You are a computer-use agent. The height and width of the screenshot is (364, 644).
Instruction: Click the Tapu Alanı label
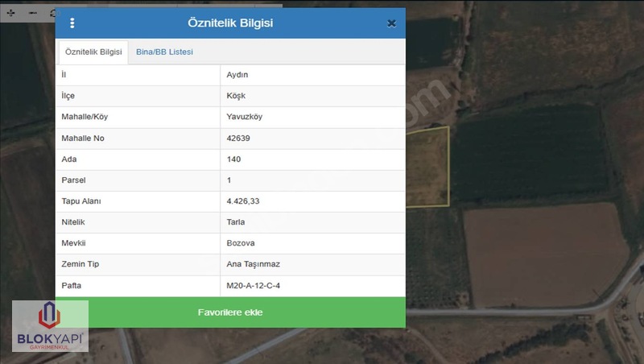[81, 201]
